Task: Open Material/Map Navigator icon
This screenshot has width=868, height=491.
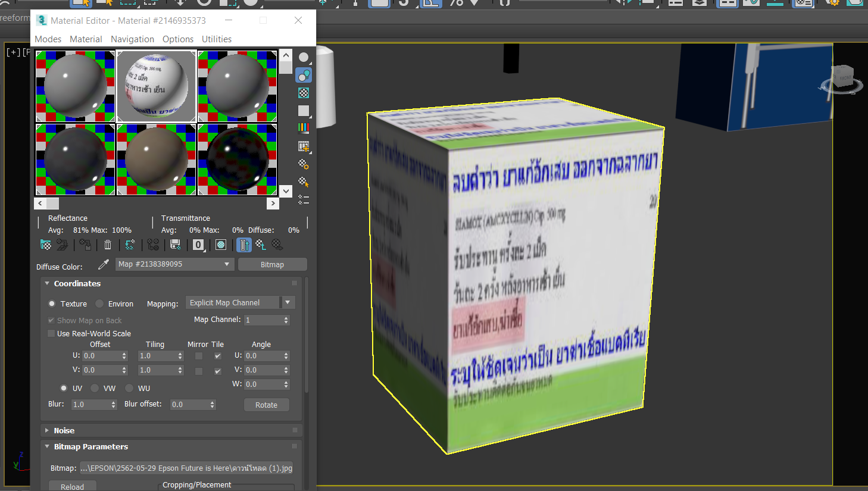Action: tap(304, 199)
